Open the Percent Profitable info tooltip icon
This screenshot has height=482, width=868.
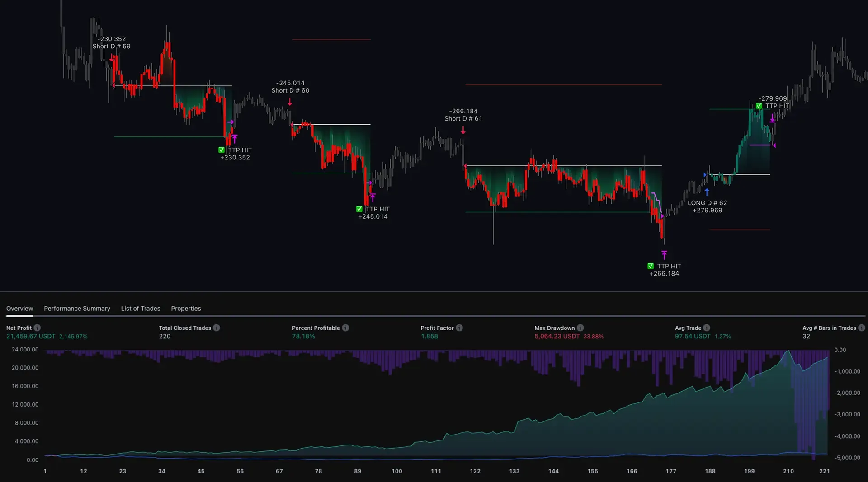click(345, 328)
